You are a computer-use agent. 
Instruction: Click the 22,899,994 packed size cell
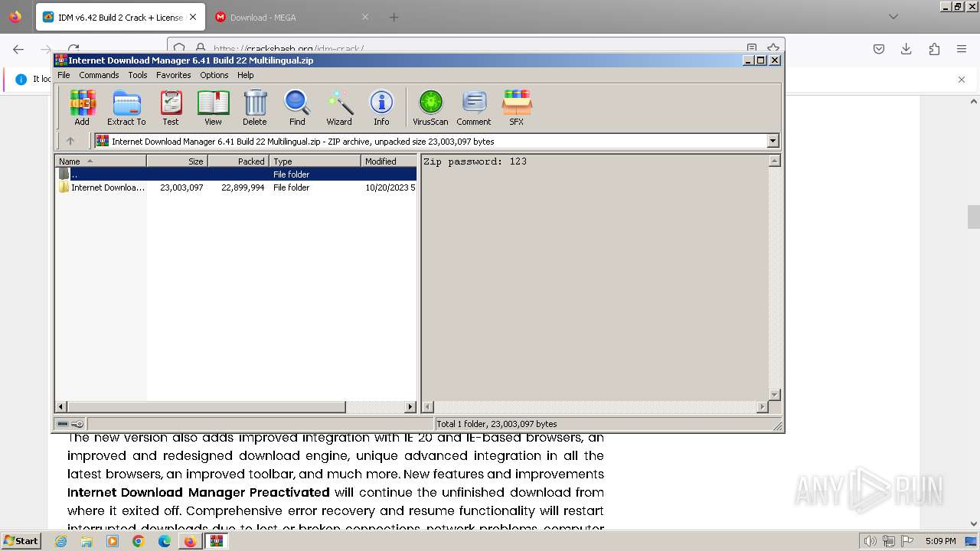(x=243, y=187)
